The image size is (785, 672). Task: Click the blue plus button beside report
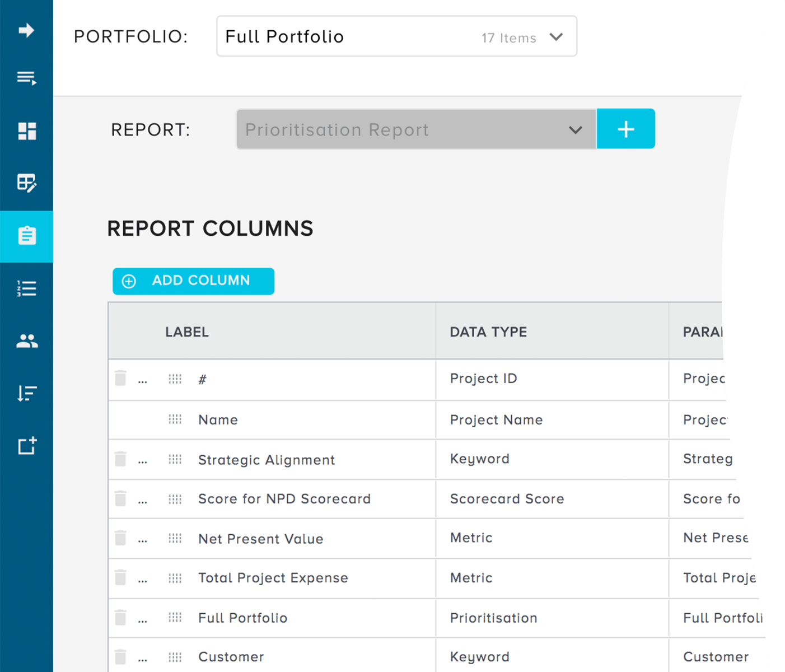(625, 129)
